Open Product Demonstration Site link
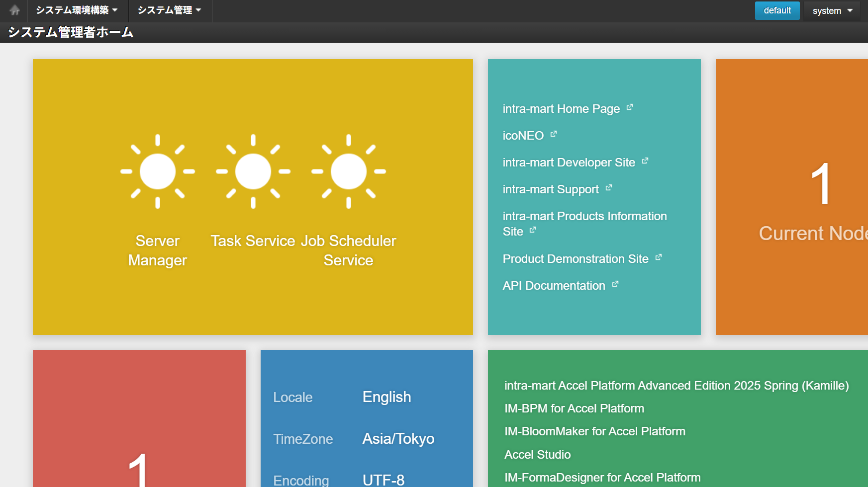 (576, 259)
